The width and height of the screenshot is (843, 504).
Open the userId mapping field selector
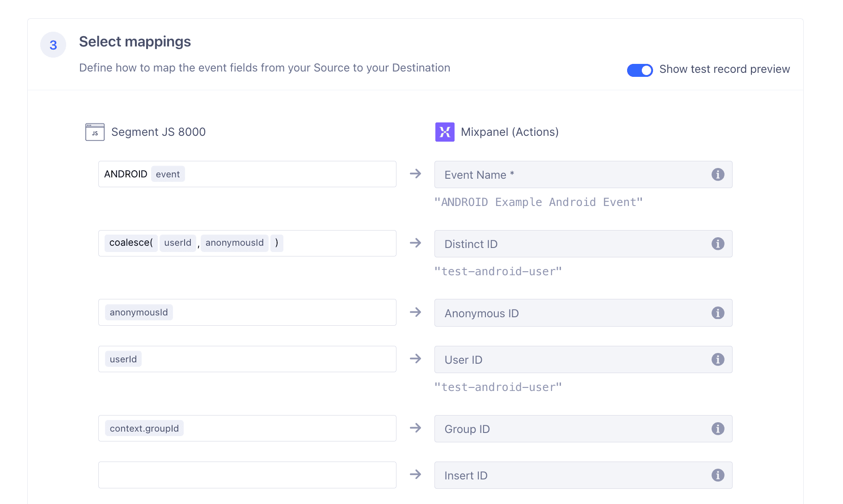click(247, 359)
